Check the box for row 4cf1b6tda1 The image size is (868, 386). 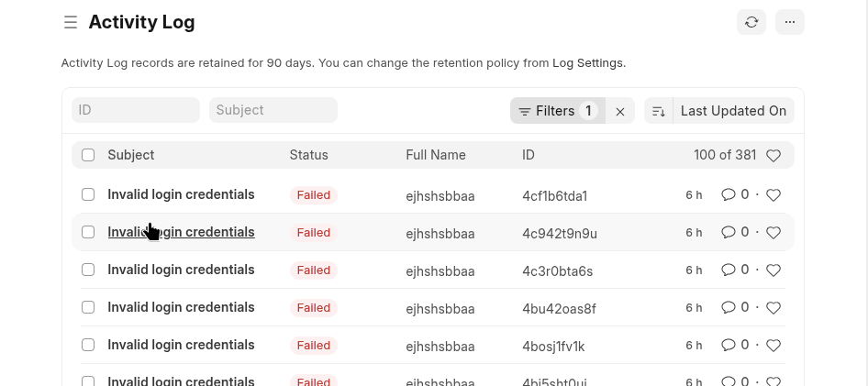pos(88,194)
